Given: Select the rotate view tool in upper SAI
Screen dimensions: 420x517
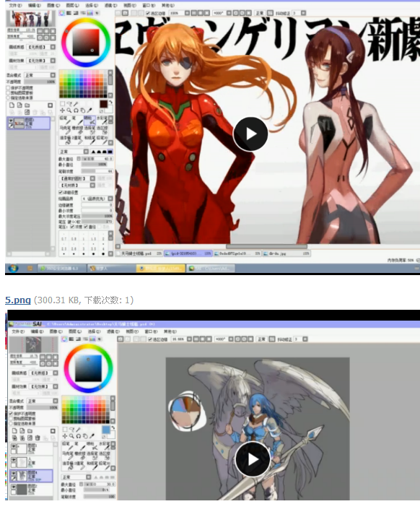Looking at the screenshot, I should [x=76, y=110].
